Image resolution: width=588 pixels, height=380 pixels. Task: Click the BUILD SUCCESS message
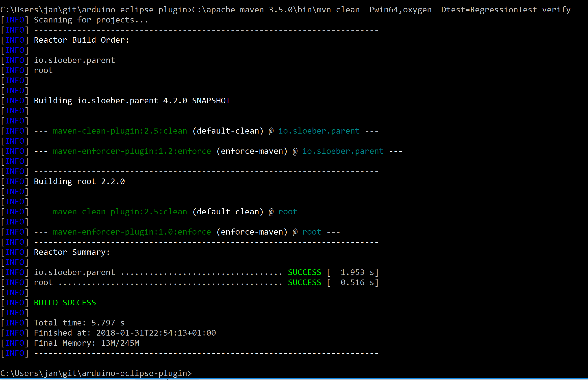pyautogui.click(x=65, y=302)
